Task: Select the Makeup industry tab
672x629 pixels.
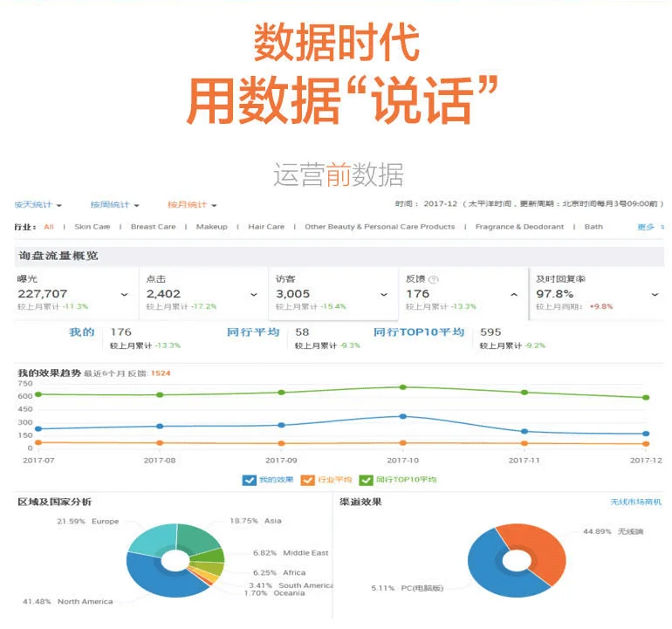Action: click(x=211, y=227)
